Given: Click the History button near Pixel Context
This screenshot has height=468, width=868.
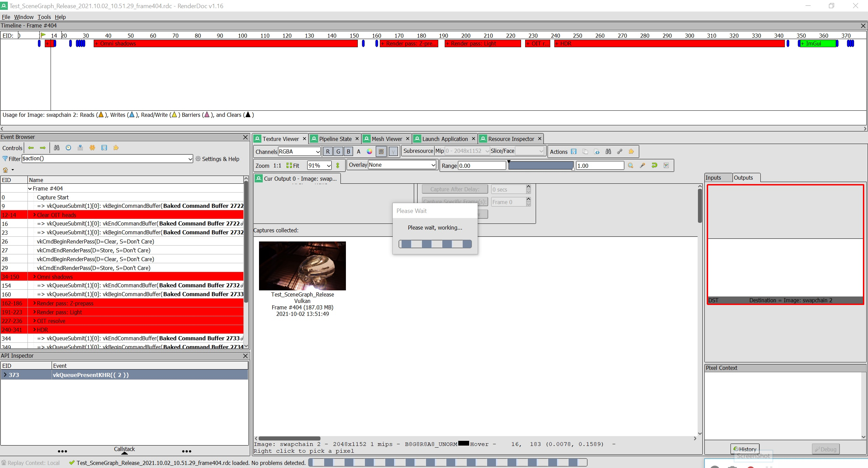Looking at the screenshot, I should [x=745, y=448].
